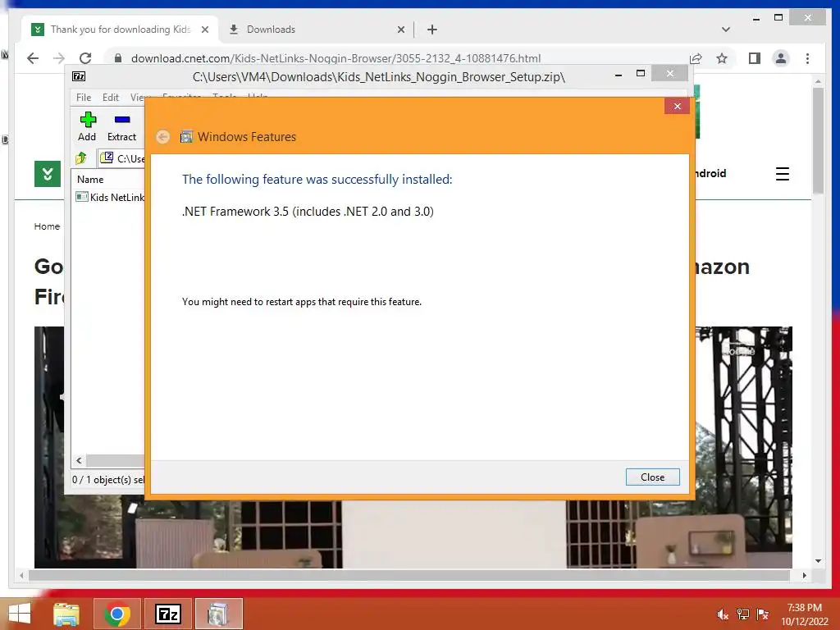Click the Chrome address bar URL

point(336,58)
